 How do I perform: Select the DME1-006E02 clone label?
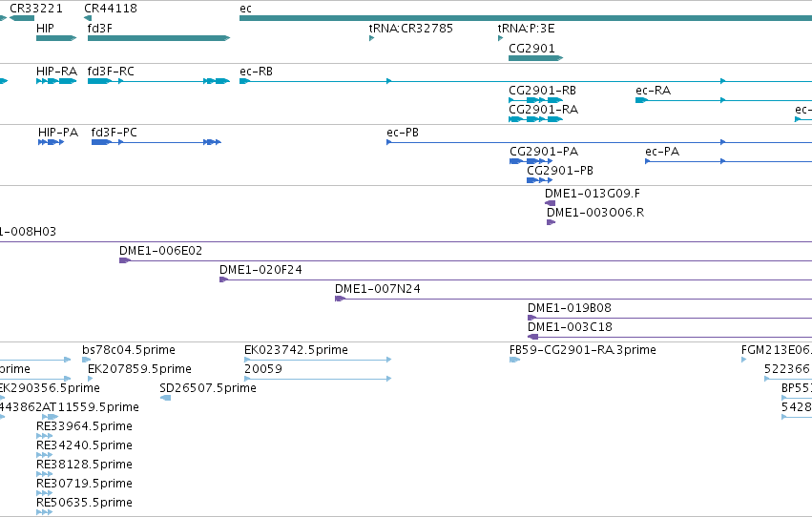point(160,251)
